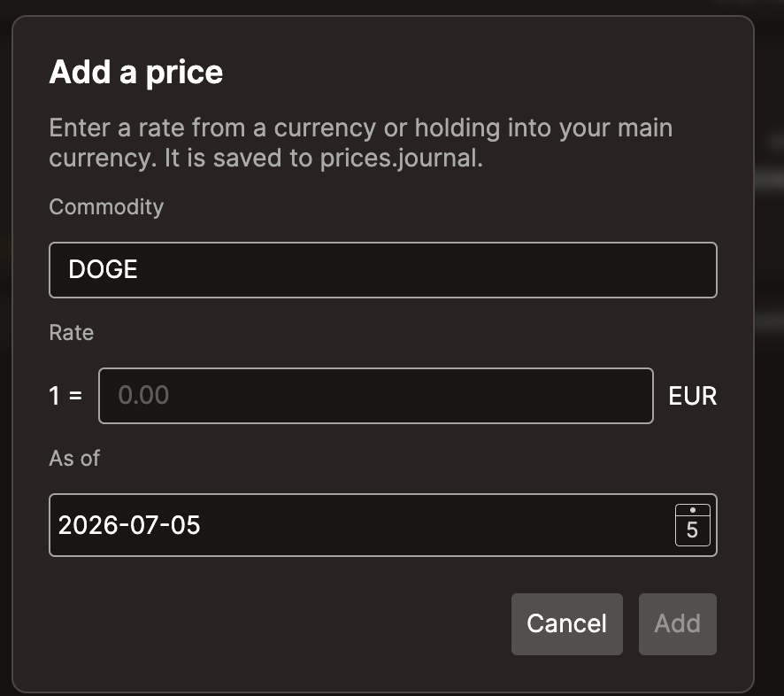This screenshot has height=696, width=784.
Task: Click the number 5 on calendar icon
Action: tap(693, 530)
